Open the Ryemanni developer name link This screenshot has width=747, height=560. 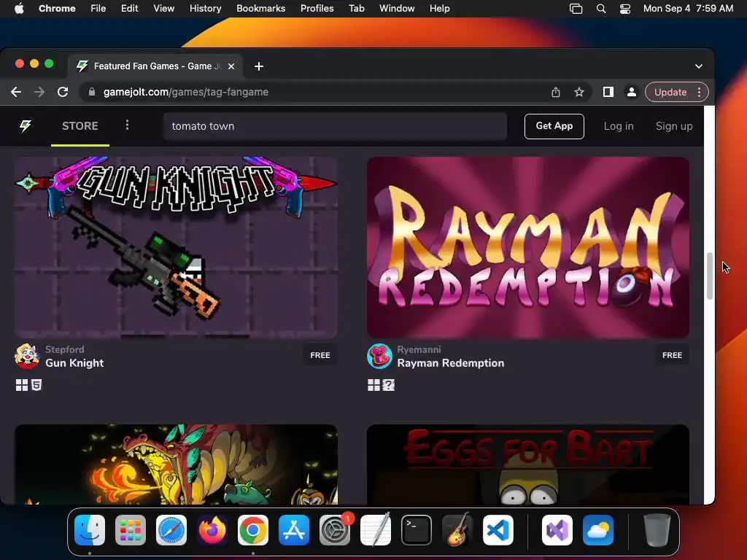click(419, 349)
